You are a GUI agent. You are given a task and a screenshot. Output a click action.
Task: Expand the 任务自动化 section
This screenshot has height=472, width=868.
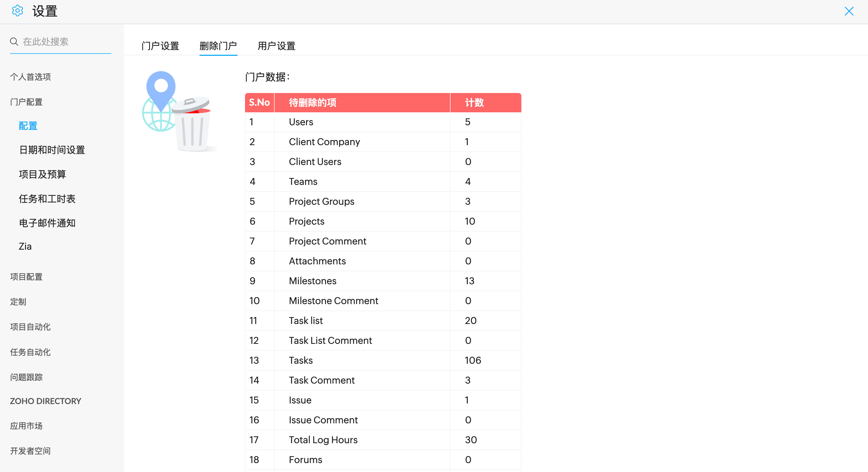pos(30,352)
